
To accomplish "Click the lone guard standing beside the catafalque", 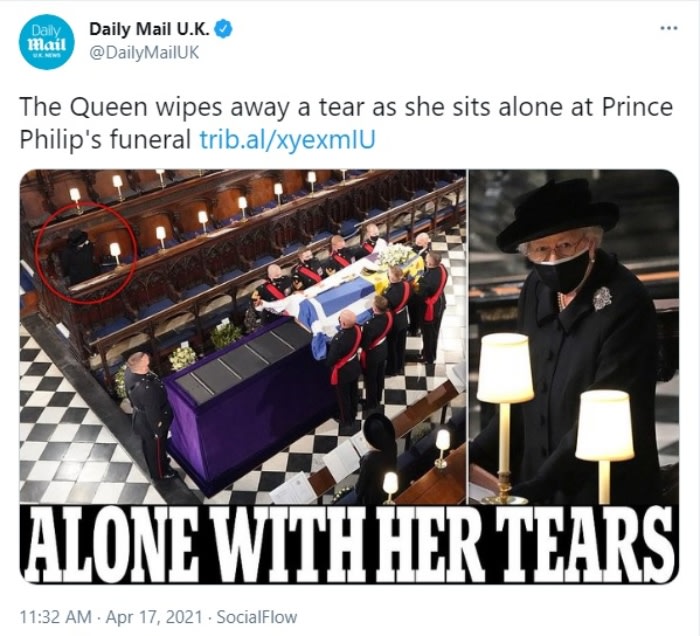I will coord(150,415).
